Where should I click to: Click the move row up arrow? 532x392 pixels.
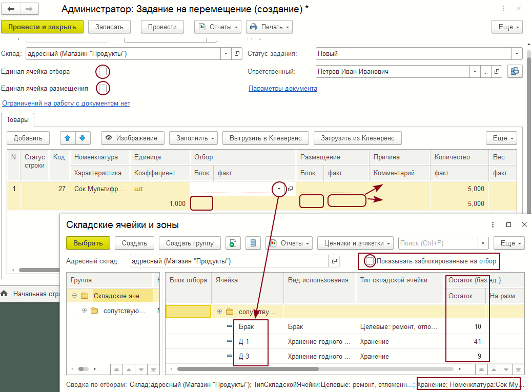tap(68, 138)
